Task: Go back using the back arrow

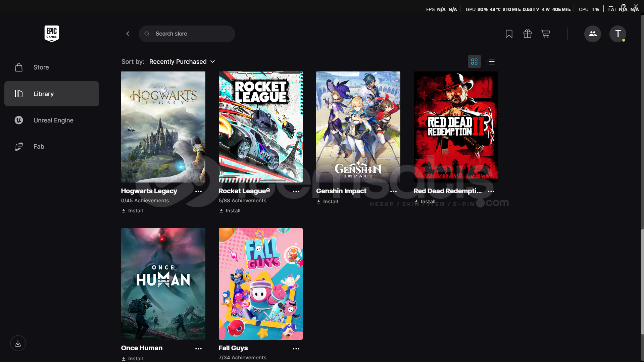Action: point(128,34)
